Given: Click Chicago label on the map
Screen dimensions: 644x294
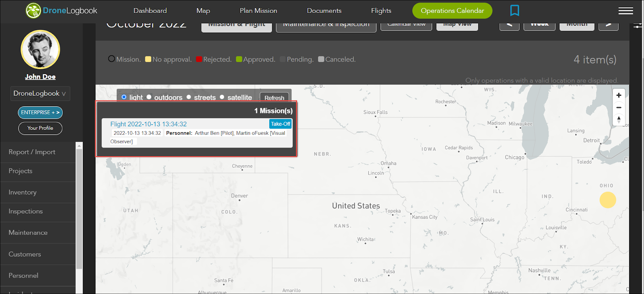Looking at the screenshot, I should tap(514, 157).
